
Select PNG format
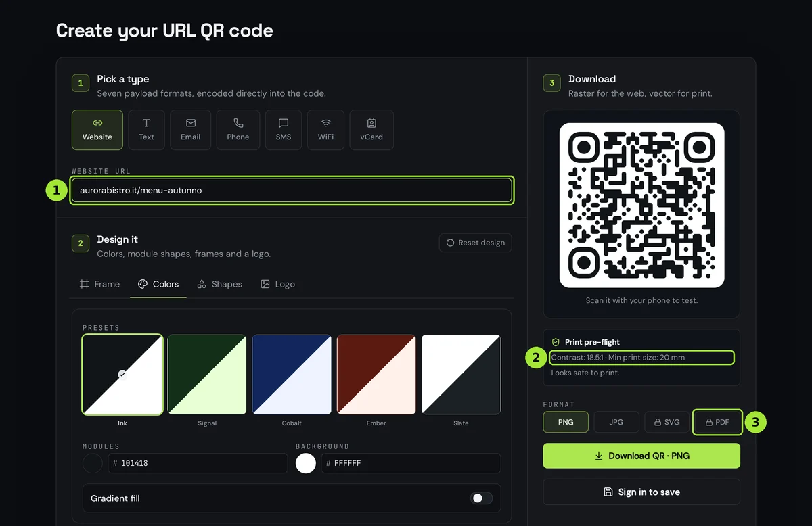click(x=566, y=422)
